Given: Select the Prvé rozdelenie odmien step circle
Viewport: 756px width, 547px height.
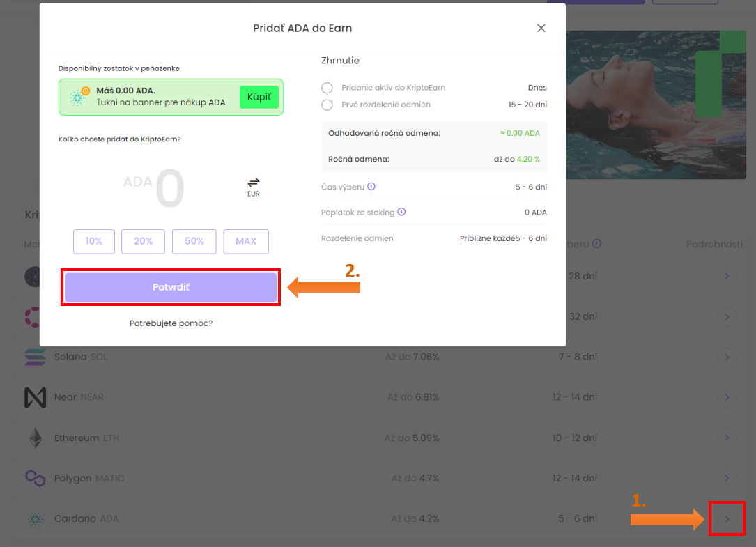Looking at the screenshot, I should tap(327, 105).
